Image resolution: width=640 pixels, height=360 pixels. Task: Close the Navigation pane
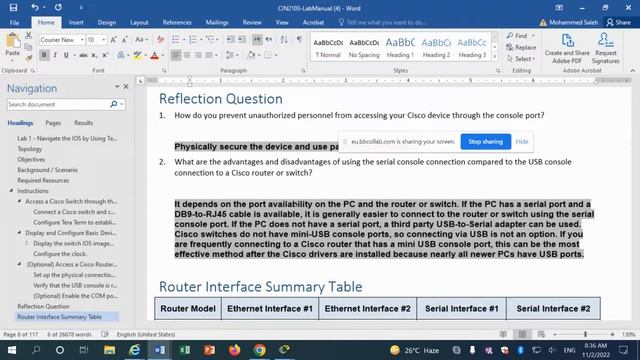click(x=126, y=87)
